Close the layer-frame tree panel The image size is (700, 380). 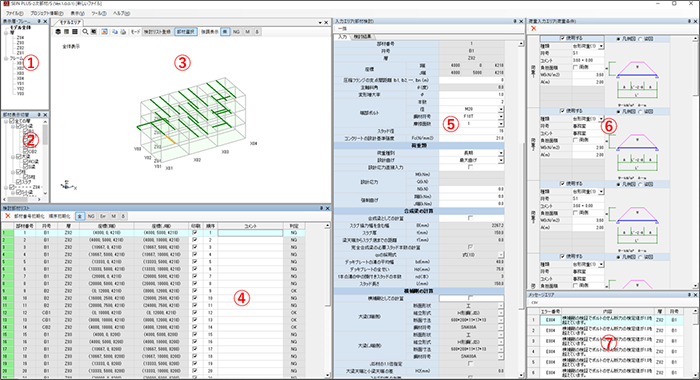coord(45,21)
